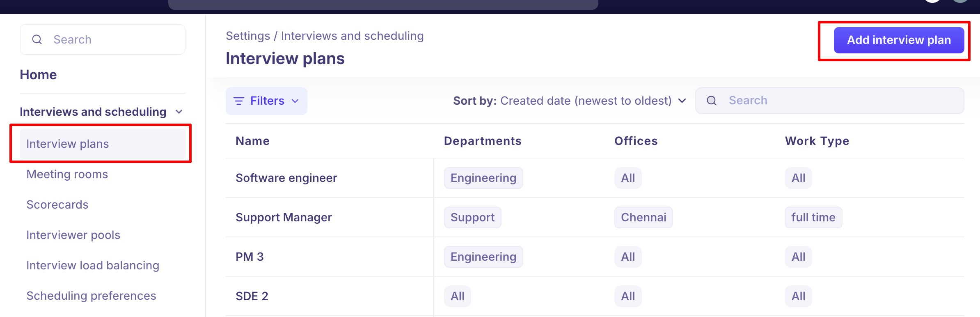Image resolution: width=980 pixels, height=317 pixels.
Task: Go to Scheduling preferences
Action: [x=91, y=296]
